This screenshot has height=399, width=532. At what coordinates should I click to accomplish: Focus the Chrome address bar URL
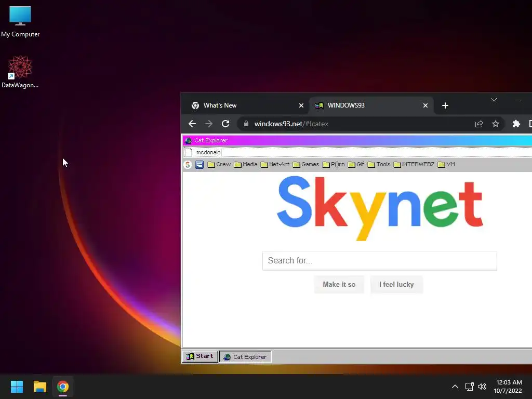pyautogui.click(x=291, y=124)
